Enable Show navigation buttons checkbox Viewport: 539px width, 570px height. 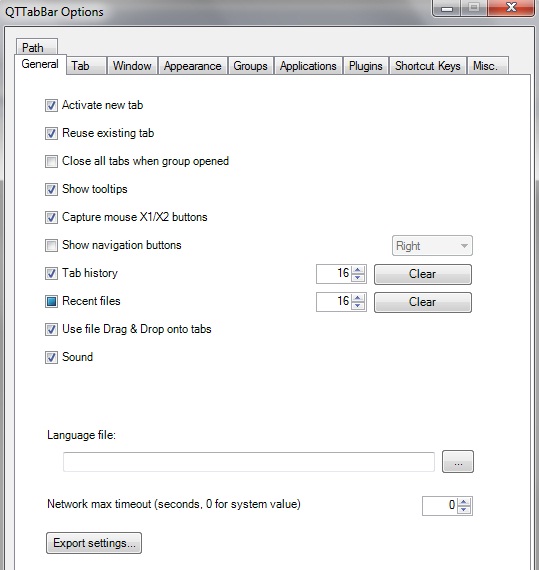pyautogui.click(x=51, y=245)
